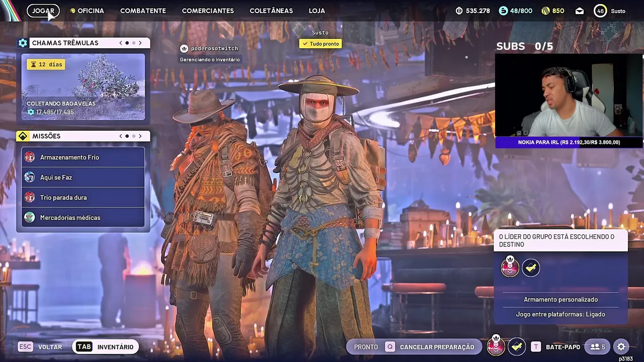The image size is (644, 362).
Task: Click the gold bars icon beside 850
Action: tap(546, 11)
